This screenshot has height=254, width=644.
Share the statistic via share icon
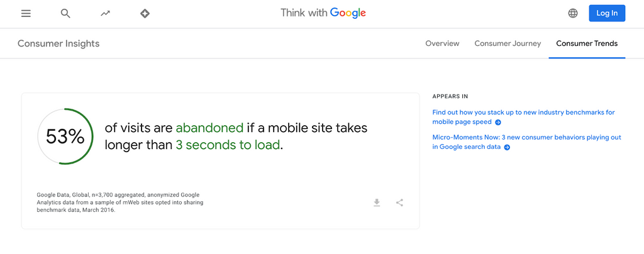click(399, 202)
